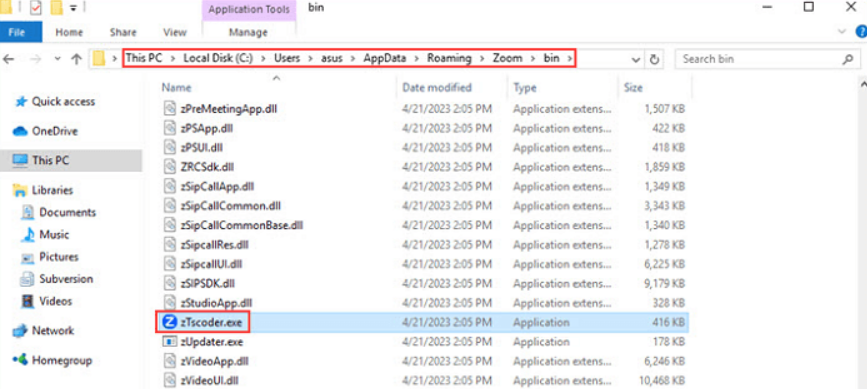Screen dimensions: 867x389
Task: Click the zSipcallRes.dll file icon
Action: pyautogui.click(x=169, y=244)
